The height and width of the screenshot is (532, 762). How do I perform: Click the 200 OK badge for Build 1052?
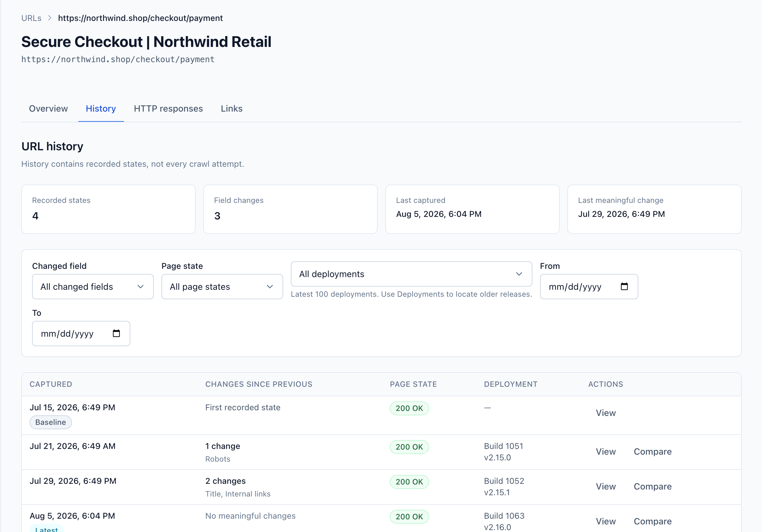coord(409,482)
